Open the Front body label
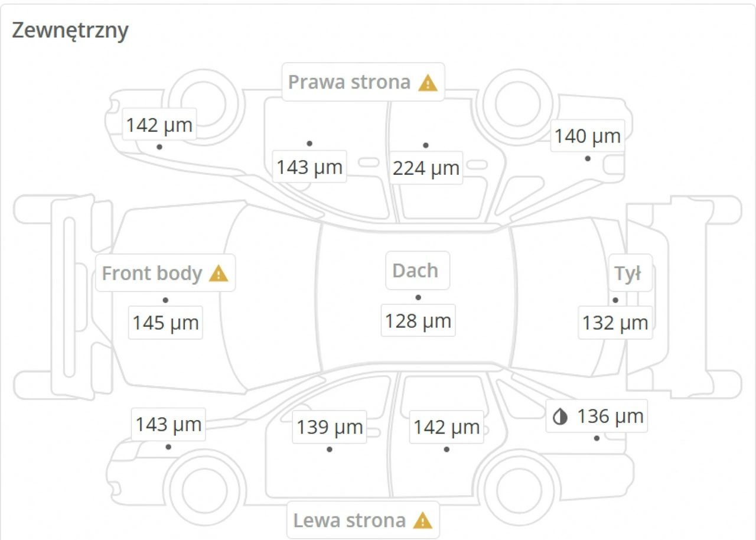The image size is (756, 540). (165, 273)
